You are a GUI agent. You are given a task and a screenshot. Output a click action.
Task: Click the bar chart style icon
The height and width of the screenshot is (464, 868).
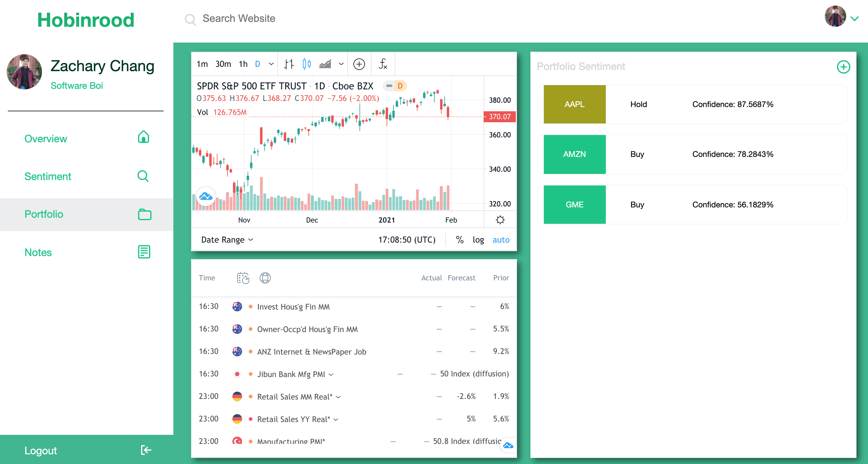[x=289, y=64]
